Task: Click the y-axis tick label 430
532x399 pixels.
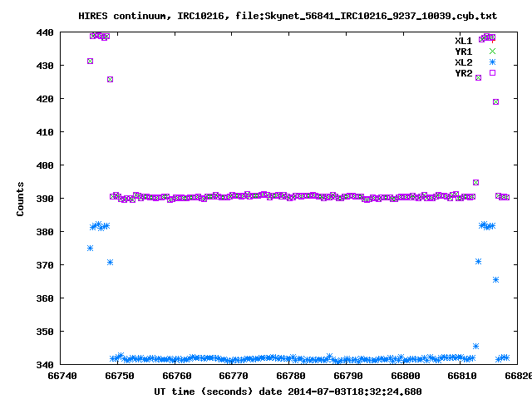Action: pyautogui.click(x=45, y=66)
